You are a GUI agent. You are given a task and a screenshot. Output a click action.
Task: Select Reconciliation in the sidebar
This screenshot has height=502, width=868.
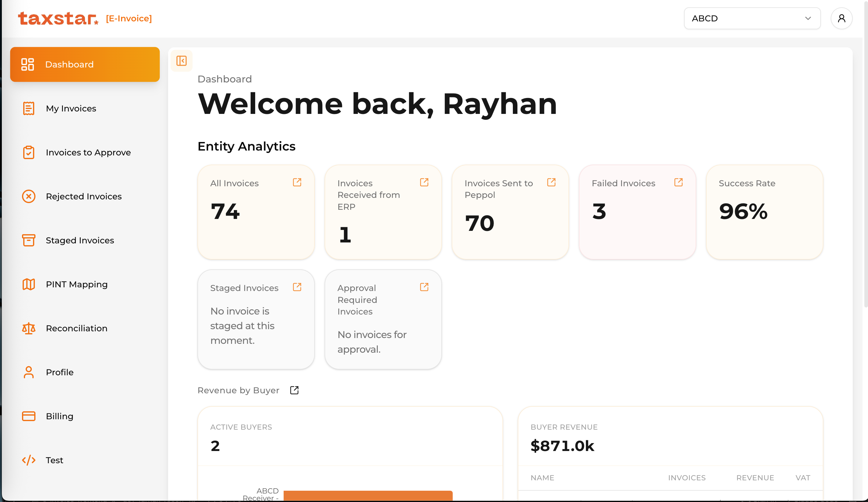click(85, 328)
